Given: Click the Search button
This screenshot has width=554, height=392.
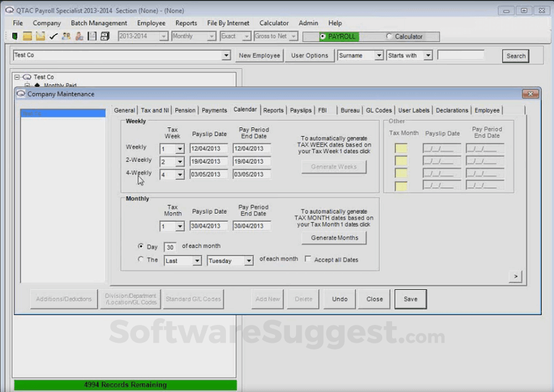Looking at the screenshot, I should pos(515,55).
